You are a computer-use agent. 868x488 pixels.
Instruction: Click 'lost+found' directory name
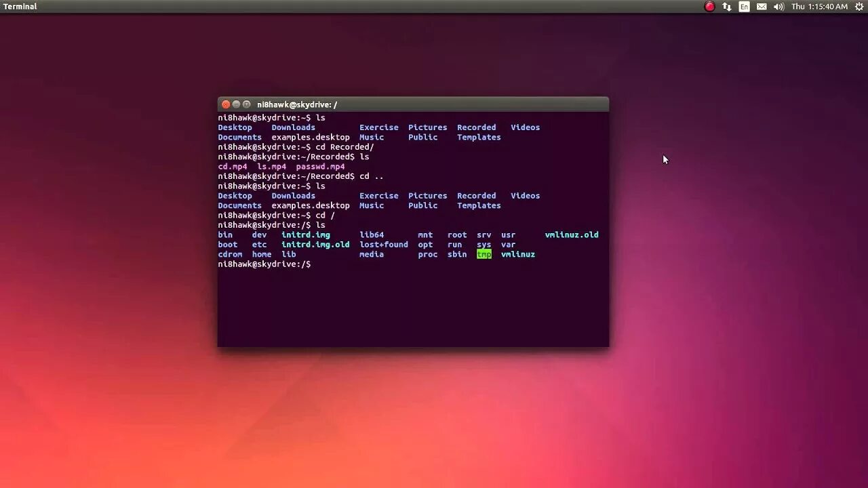[x=384, y=245]
